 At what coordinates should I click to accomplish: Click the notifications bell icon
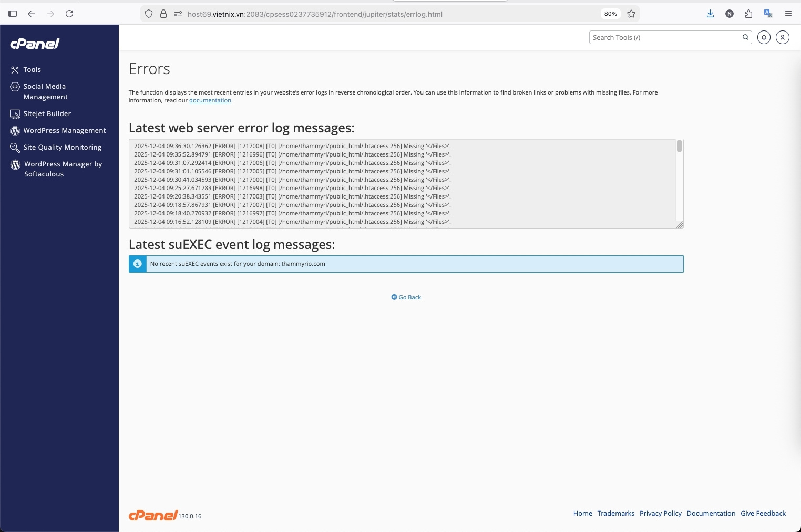764,37
